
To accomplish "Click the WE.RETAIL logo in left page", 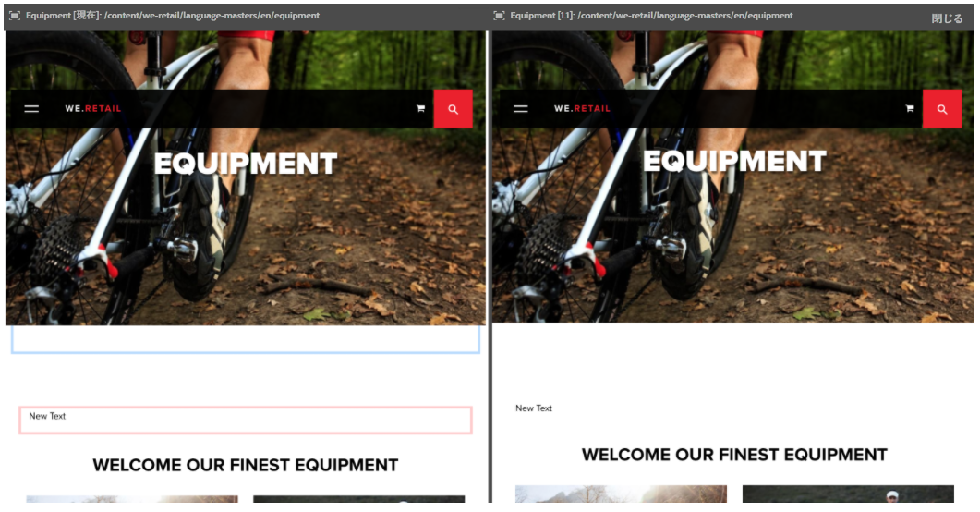I will (x=93, y=109).
